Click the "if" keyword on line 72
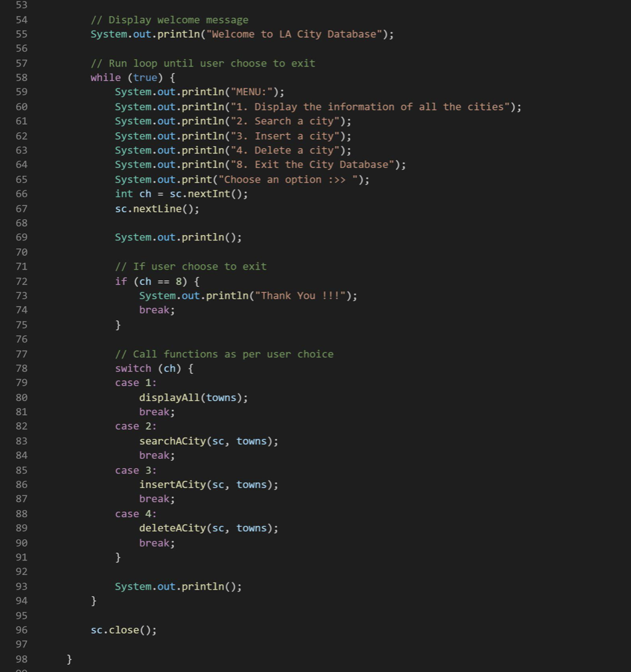Image resolution: width=631 pixels, height=672 pixels. pyautogui.click(x=121, y=282)
